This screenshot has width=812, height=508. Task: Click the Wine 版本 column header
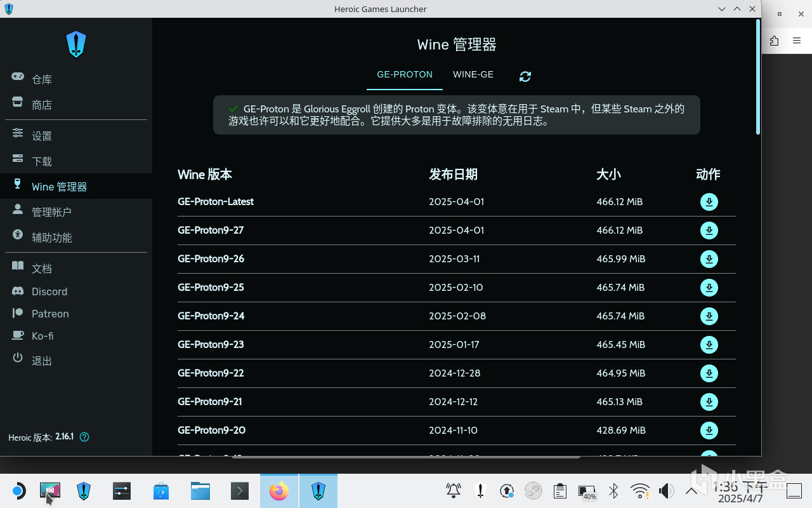205,175
